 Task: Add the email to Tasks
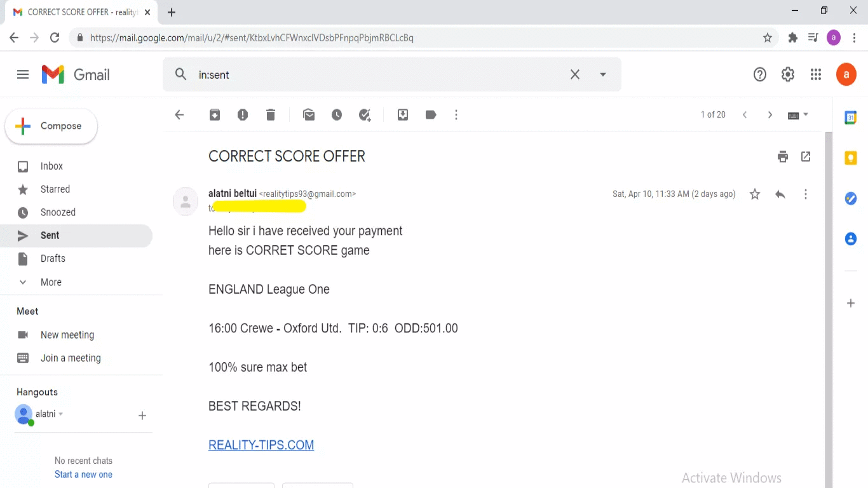pyautogui.click(x=365, y=115)
